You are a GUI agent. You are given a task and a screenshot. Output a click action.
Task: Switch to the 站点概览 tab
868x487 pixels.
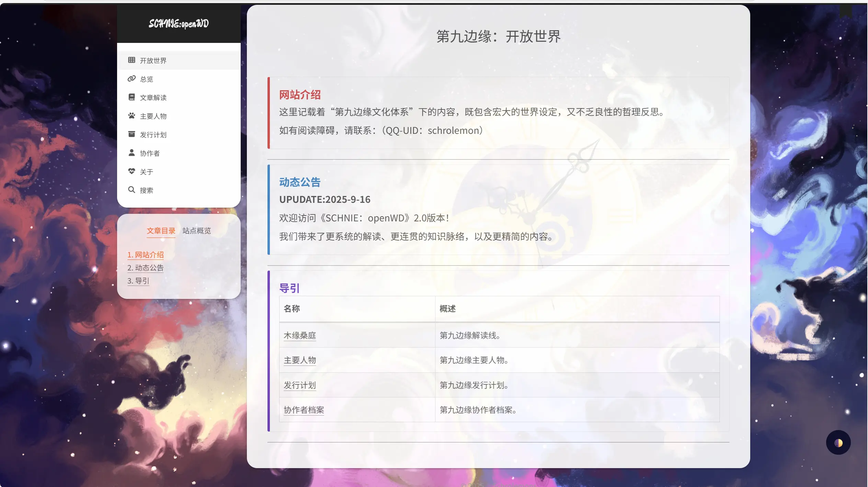(196, 231)
